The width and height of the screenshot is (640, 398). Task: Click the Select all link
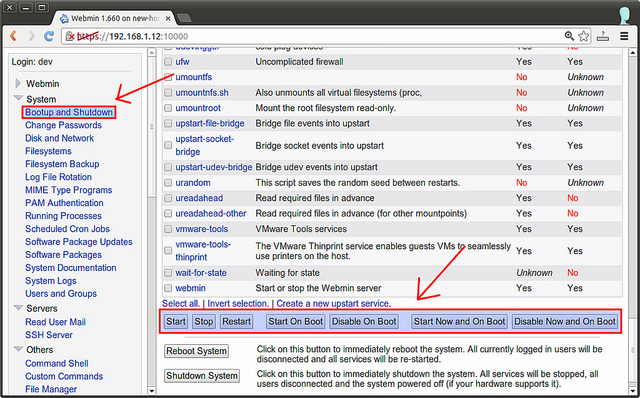point(180,304)
